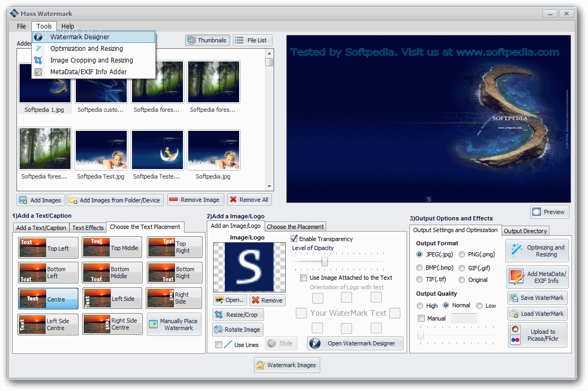
Task: Place text at Top Middle
Action: pos(112,248)
